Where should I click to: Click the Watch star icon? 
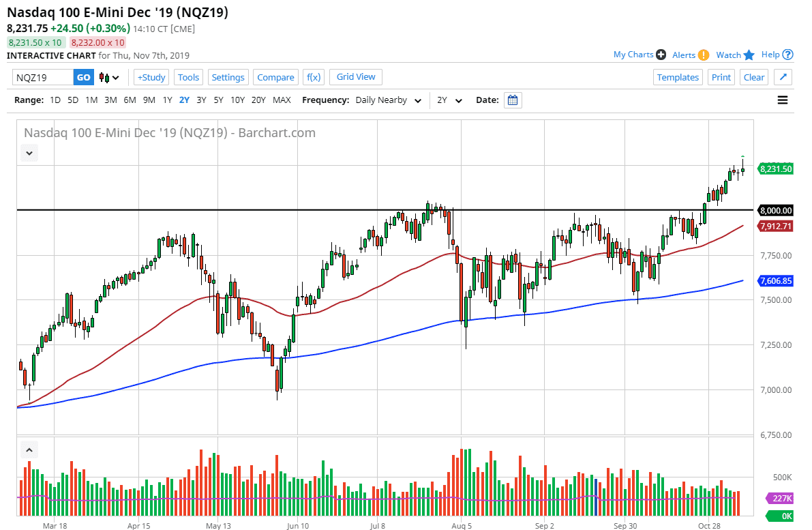(749, 54)
